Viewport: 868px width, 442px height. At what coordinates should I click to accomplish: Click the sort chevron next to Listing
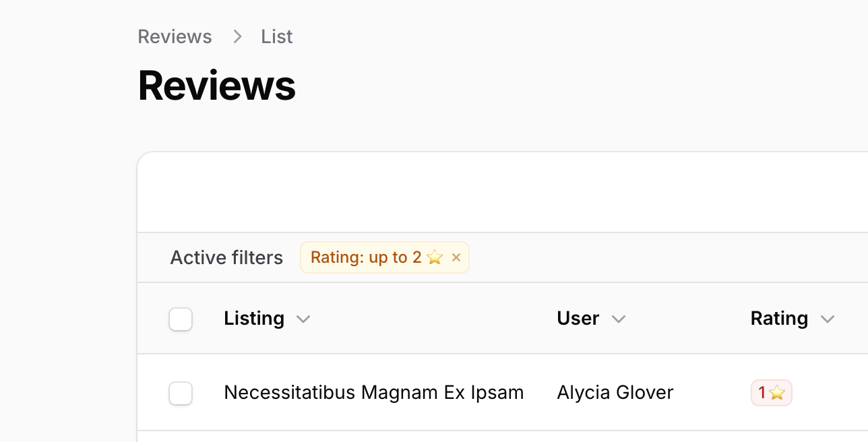(303, 319)
